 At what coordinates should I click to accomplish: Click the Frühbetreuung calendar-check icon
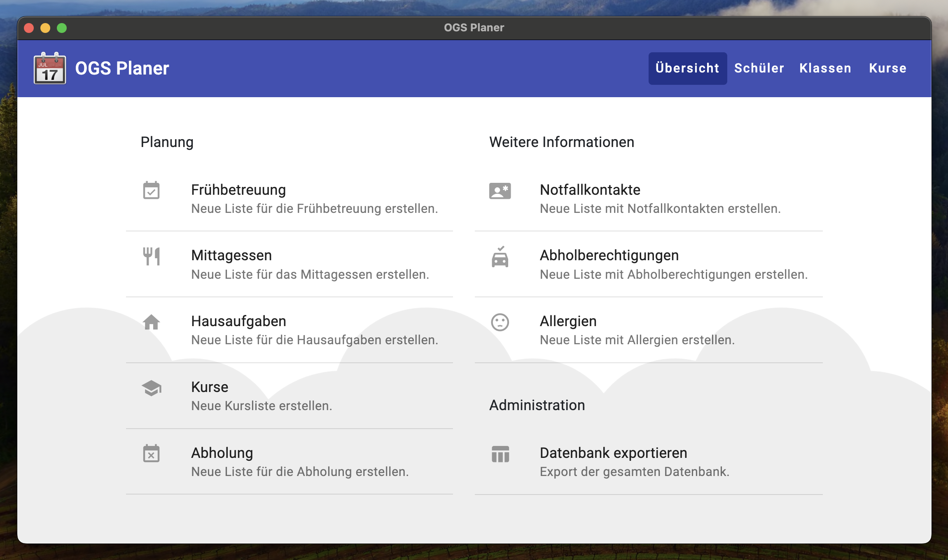151,191
